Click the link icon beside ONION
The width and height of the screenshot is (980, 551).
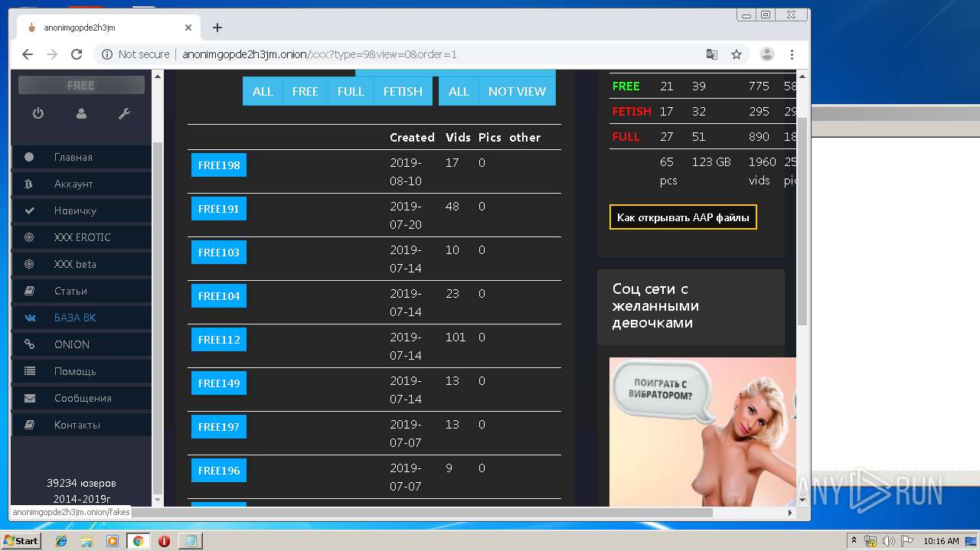pyautogui.click(x=29, y=344)
